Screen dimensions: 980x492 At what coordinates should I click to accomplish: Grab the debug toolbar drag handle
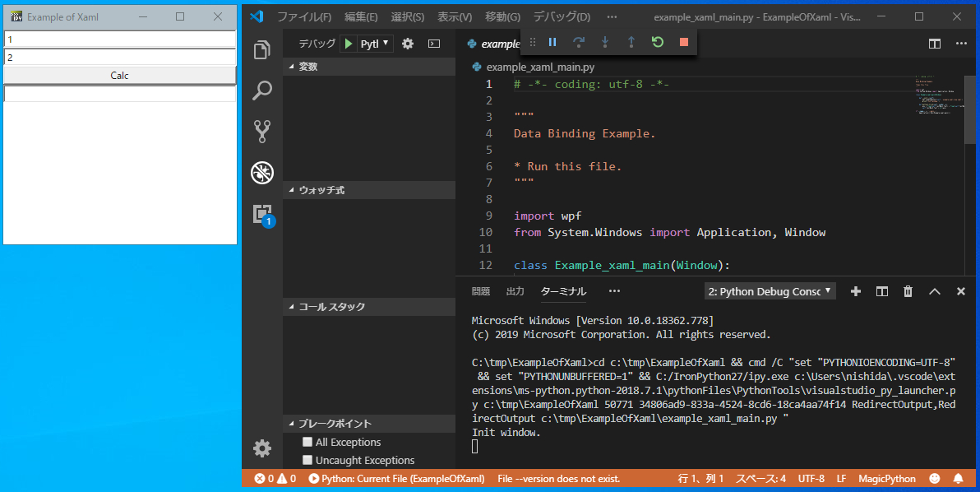533,42
